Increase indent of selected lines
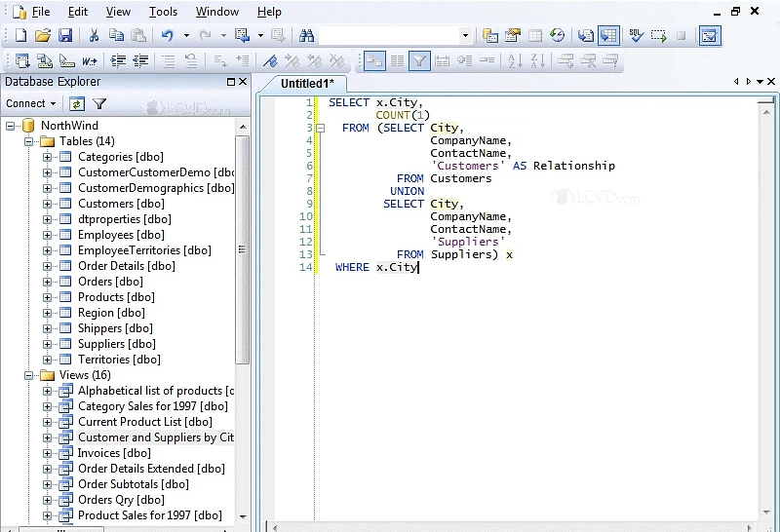780x532 pixels. coord(118,61)
